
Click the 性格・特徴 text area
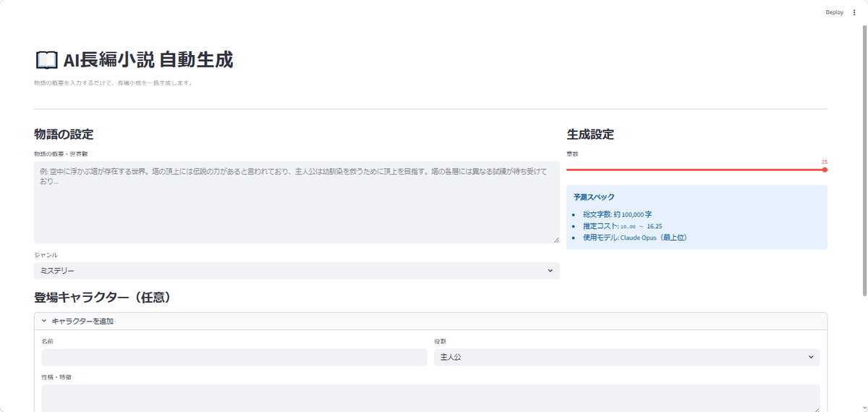pyautogui.click(x=430, y=398)
